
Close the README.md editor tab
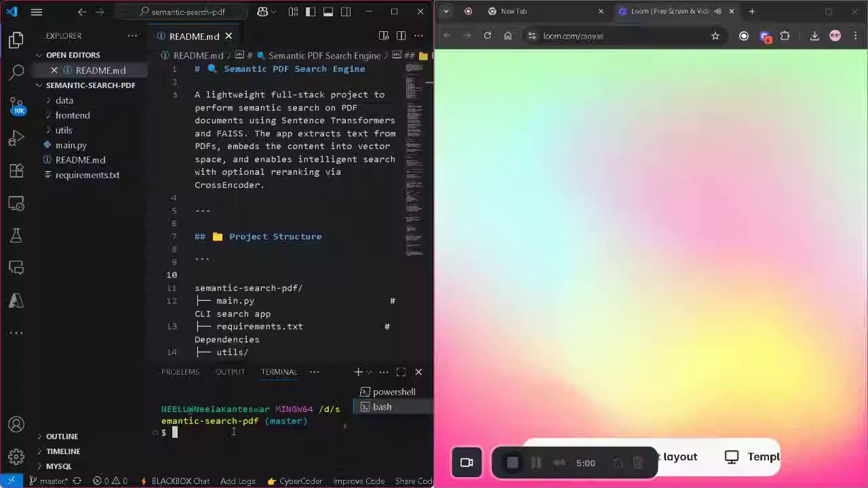point(229,36)
